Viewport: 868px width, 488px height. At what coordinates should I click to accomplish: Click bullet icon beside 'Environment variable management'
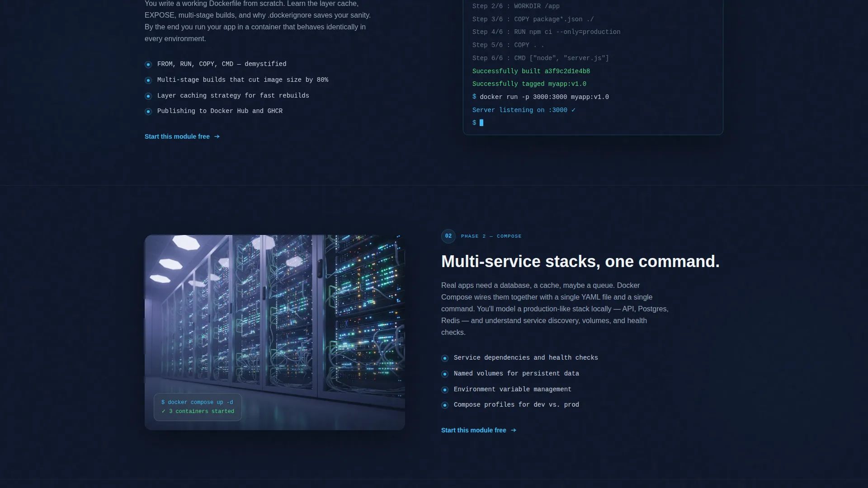click(x=445, y=390)
